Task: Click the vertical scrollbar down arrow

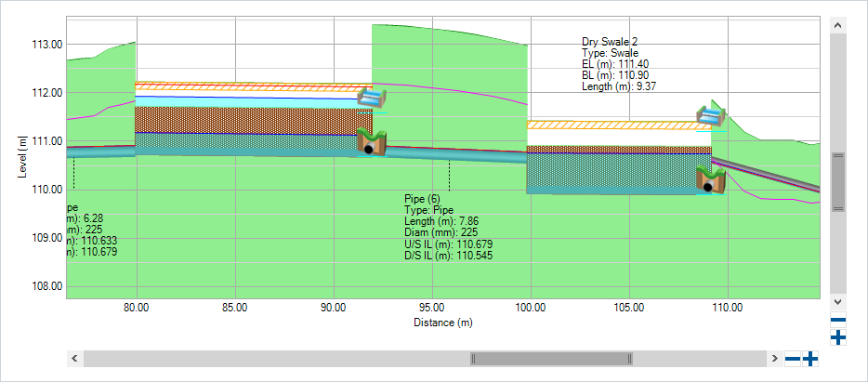Action: [x=838, y=302]
